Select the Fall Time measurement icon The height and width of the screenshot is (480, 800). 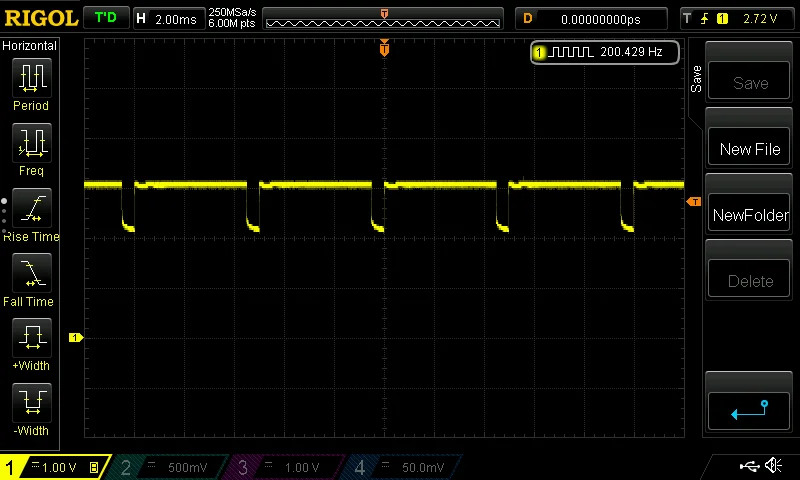tap(31, 273)
